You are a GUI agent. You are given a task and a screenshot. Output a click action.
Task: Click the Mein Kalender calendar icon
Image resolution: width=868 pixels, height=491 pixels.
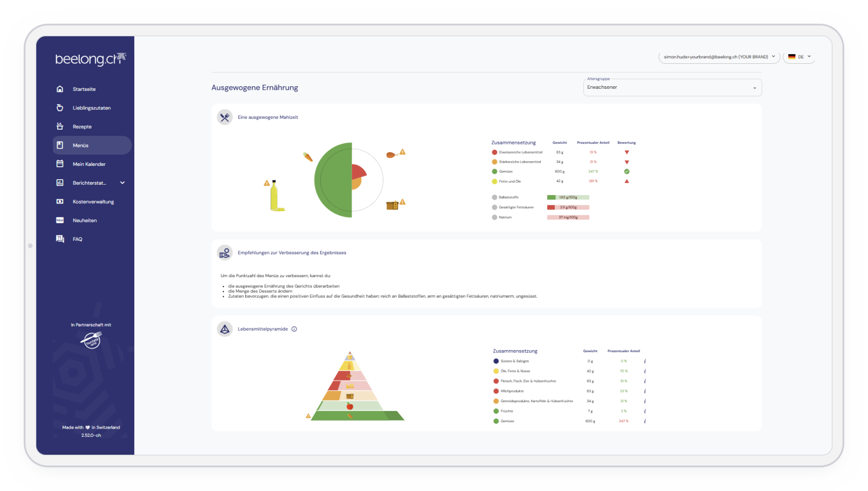point(60,164)
